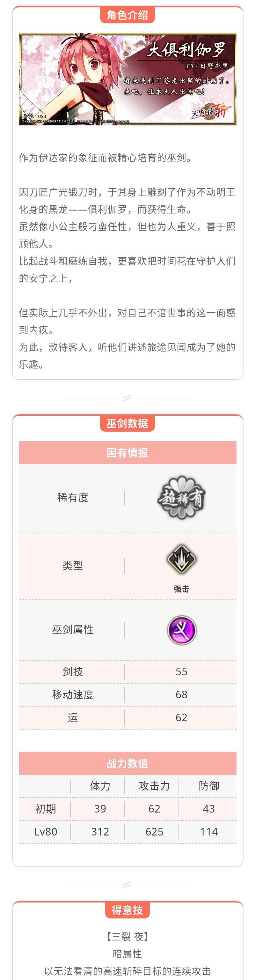Click the 移动速度 value 68

(x=181, y=694)
